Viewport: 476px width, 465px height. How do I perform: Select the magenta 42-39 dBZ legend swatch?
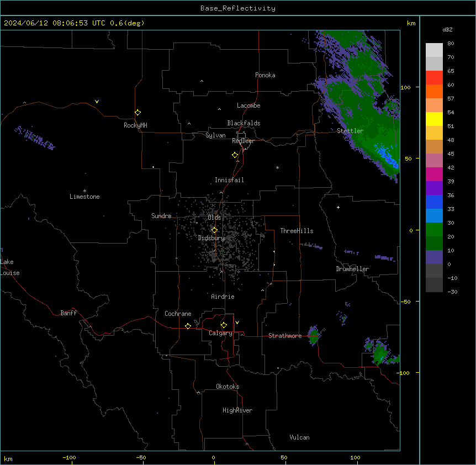[434, 174]
